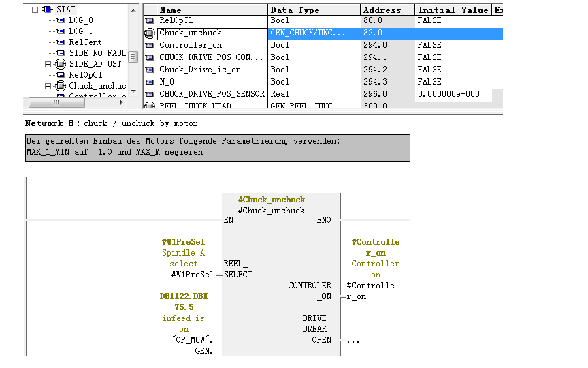Expand the Chuck_unchuck tree node

(48, 86)
